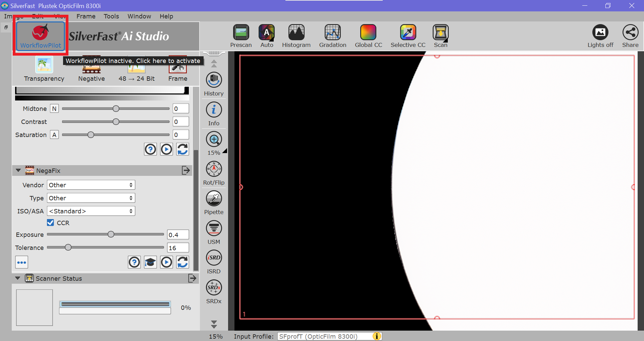Click the zoom magnifier tool

(x=214, y=139)
